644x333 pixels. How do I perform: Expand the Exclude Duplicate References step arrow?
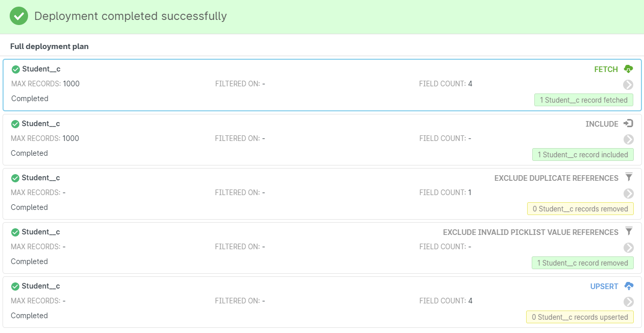tap(628, 194)
